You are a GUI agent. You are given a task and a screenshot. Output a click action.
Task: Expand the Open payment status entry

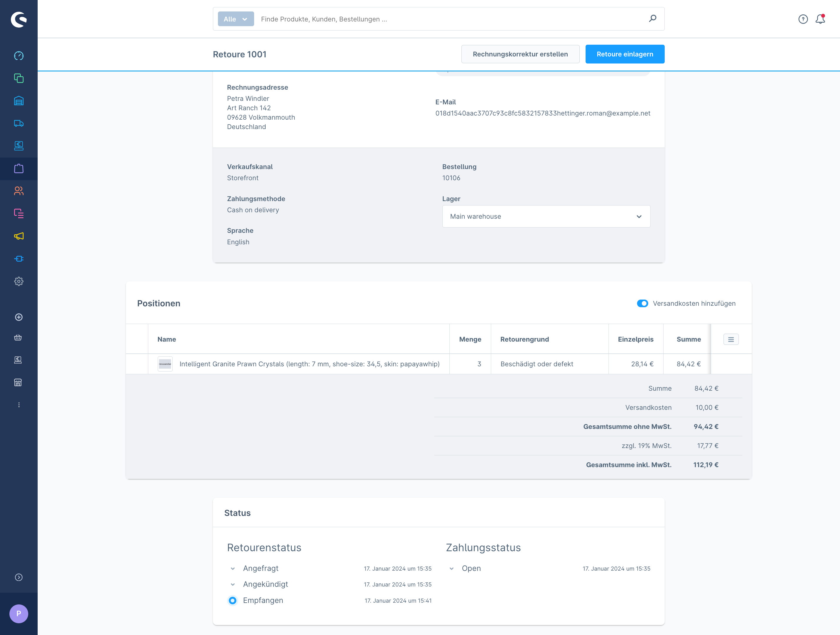[x=451, y=569]
